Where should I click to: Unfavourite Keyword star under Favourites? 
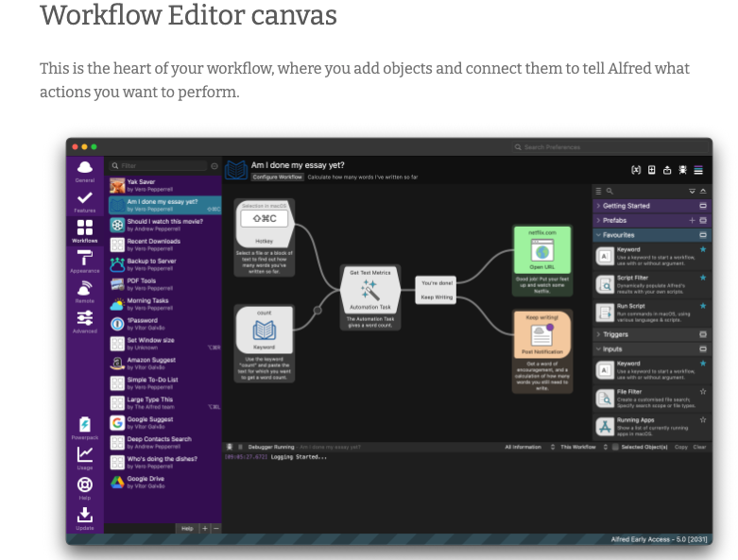(703, 249)
